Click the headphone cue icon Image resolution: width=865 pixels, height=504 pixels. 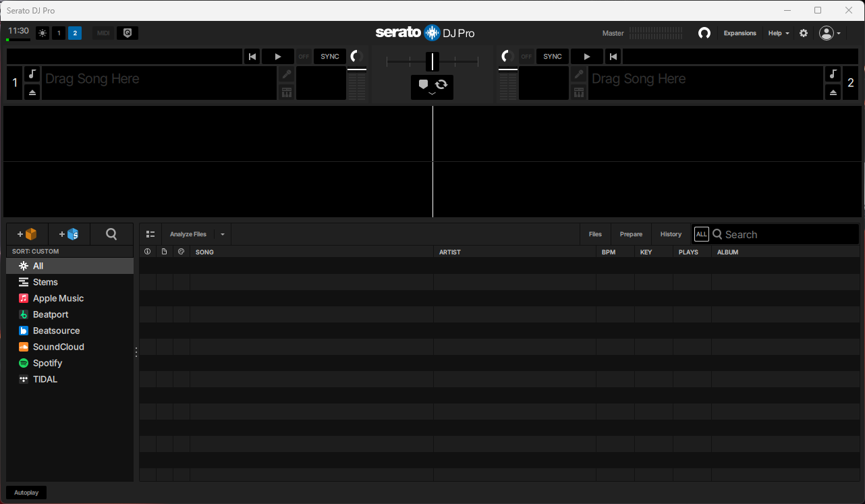pos(704,33)
